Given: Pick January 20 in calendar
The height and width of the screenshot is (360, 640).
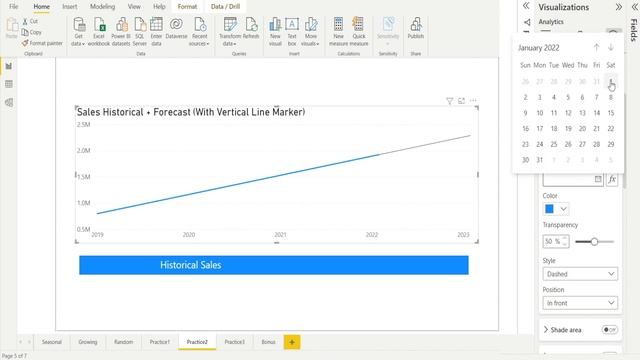Looking at the screenshot, I should click(x=582, y=129).
